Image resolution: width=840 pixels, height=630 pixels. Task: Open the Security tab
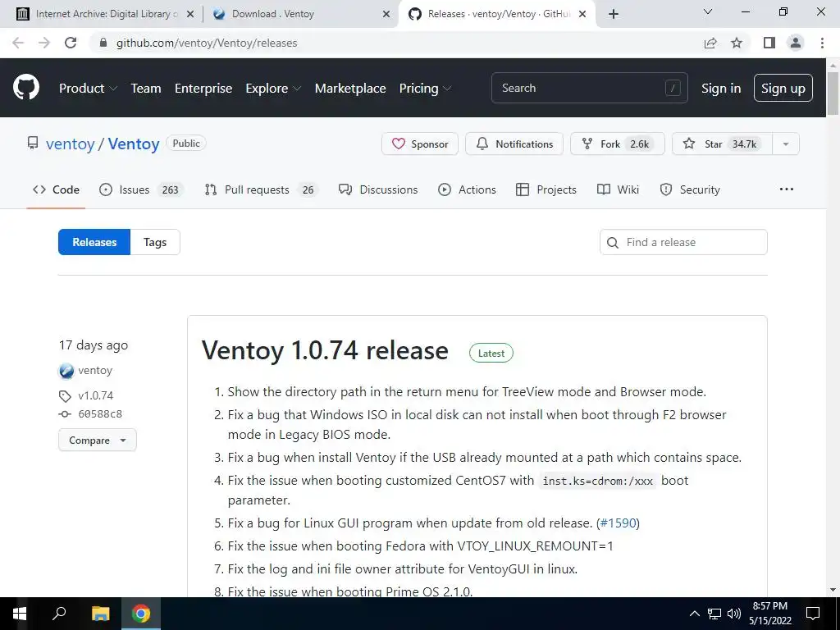(x=690, y=189)
